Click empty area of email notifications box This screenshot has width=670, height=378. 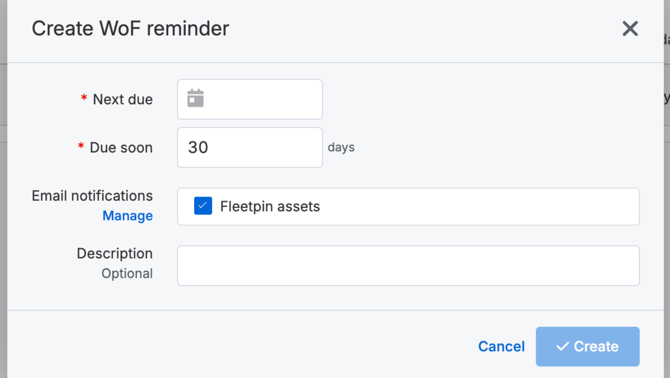479,206
